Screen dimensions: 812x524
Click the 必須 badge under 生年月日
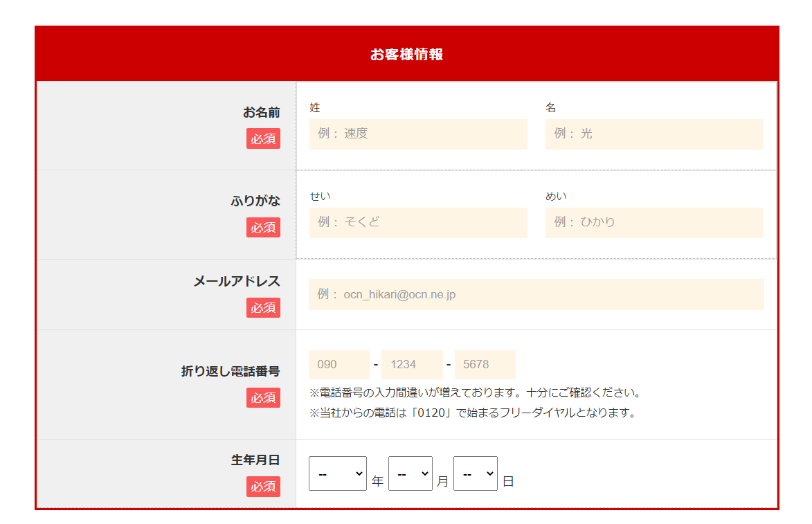coord(263,487)
